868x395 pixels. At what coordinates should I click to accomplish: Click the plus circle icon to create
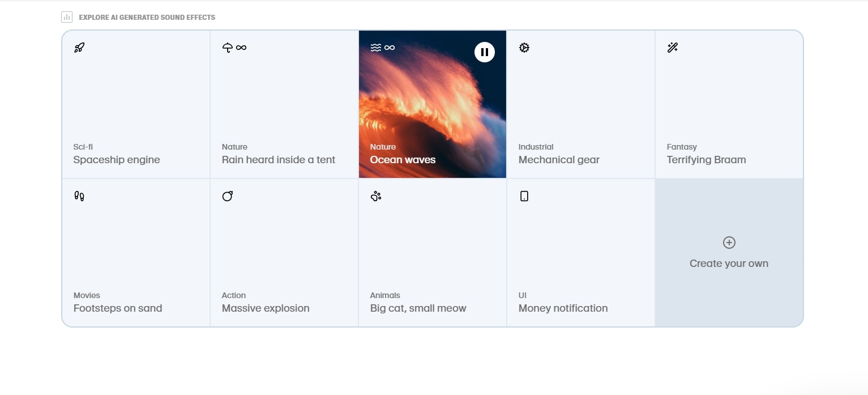(x=729, y=243)
